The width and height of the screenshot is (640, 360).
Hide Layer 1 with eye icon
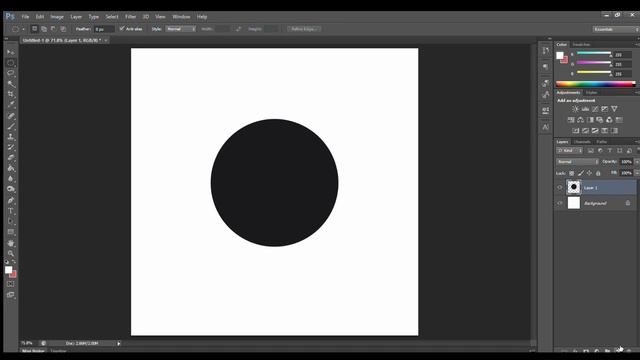[560, 188]
